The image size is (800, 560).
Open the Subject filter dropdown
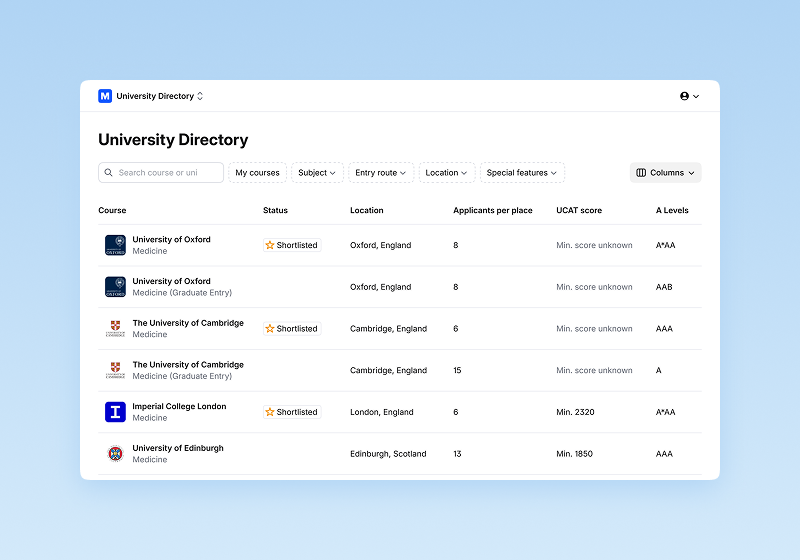pos(317,172)
